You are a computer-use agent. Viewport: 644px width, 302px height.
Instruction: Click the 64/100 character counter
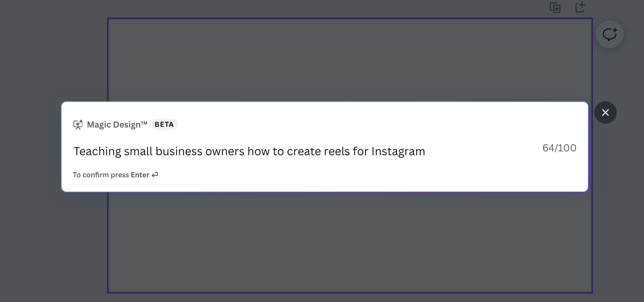(x=559, y=148)
